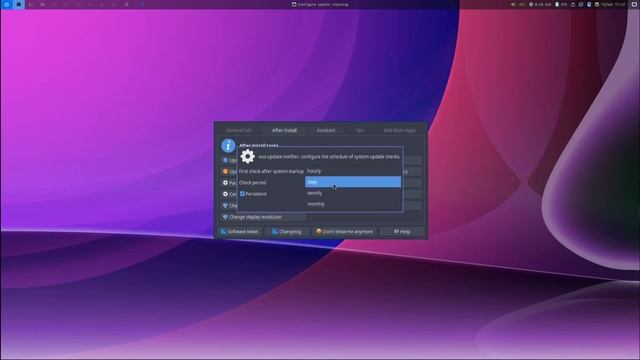Screen dimensions: 640x360
Task: Open the Add More Apps tab
Action: [x=399, y=130]
